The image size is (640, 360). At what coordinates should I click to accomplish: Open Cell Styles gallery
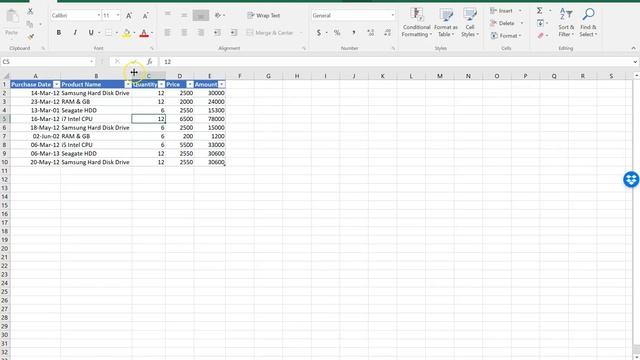click(x=470, y=23)
